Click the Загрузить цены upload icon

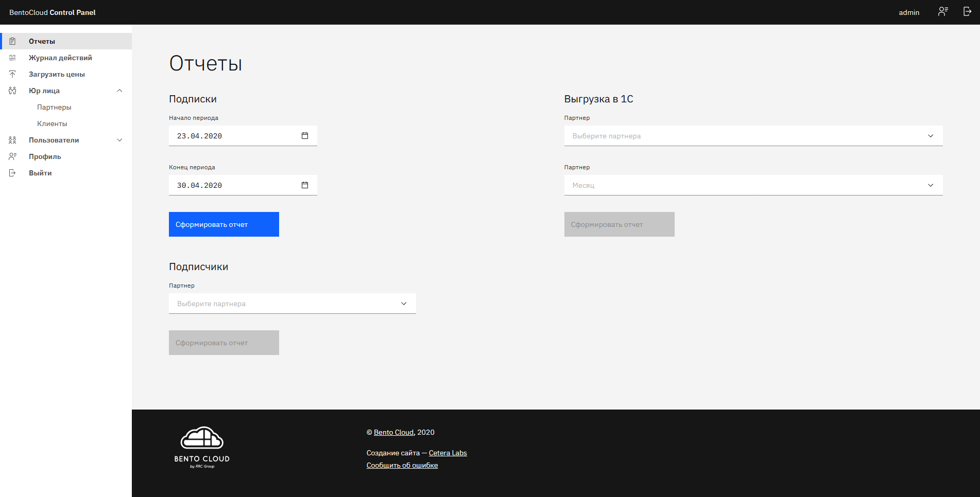pyautogui.click(x=12, y=74)
